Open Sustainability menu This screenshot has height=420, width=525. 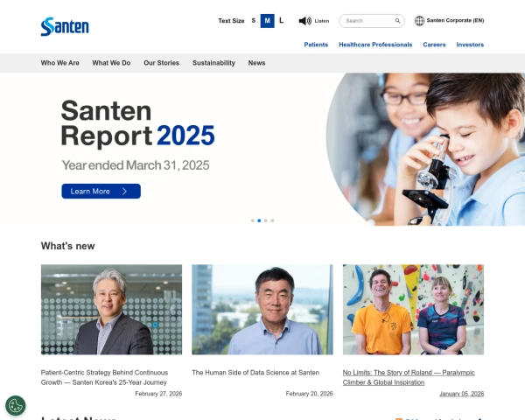[x=213, y=63]
